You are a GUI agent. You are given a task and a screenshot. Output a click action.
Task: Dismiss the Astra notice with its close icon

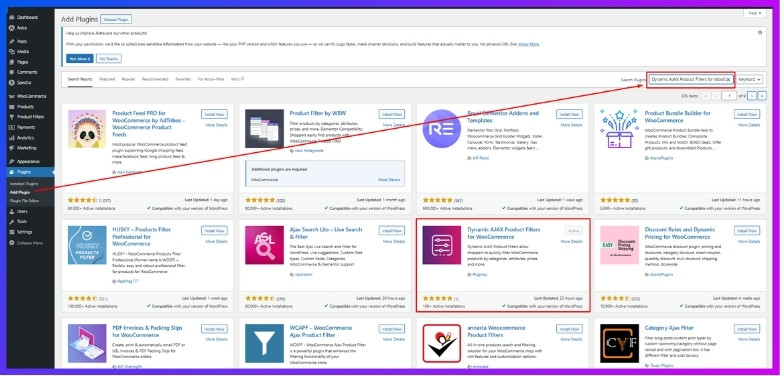[760, 32]
